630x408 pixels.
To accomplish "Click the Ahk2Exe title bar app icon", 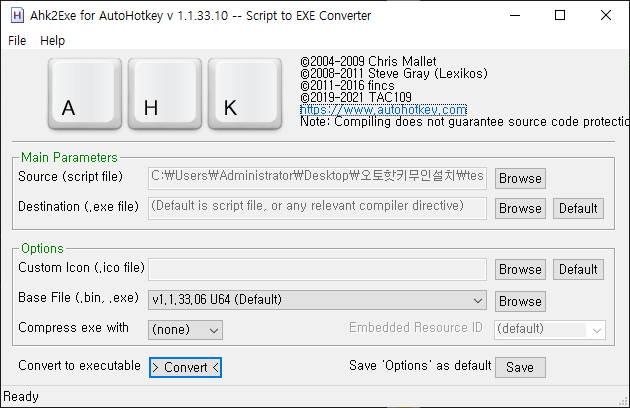I will (17, 16).
